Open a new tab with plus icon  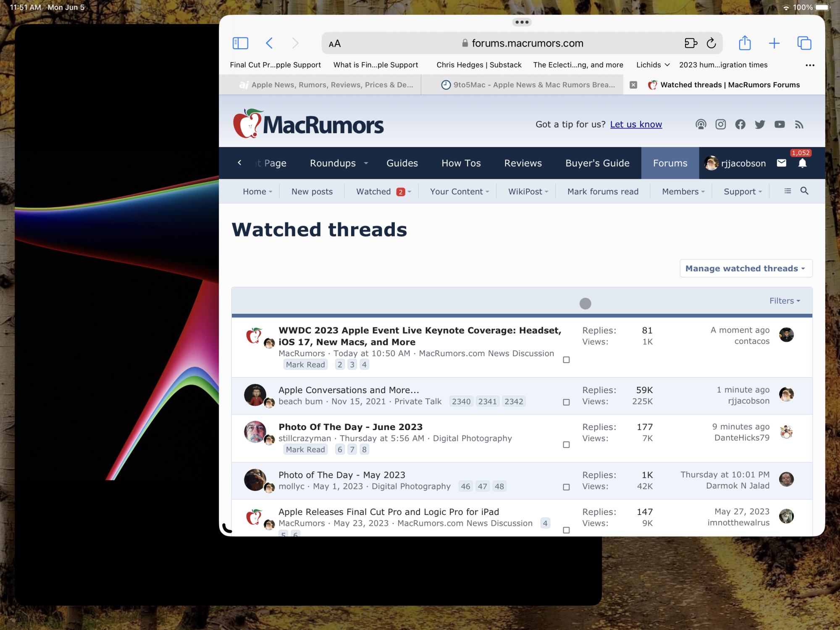pos(774,43)
